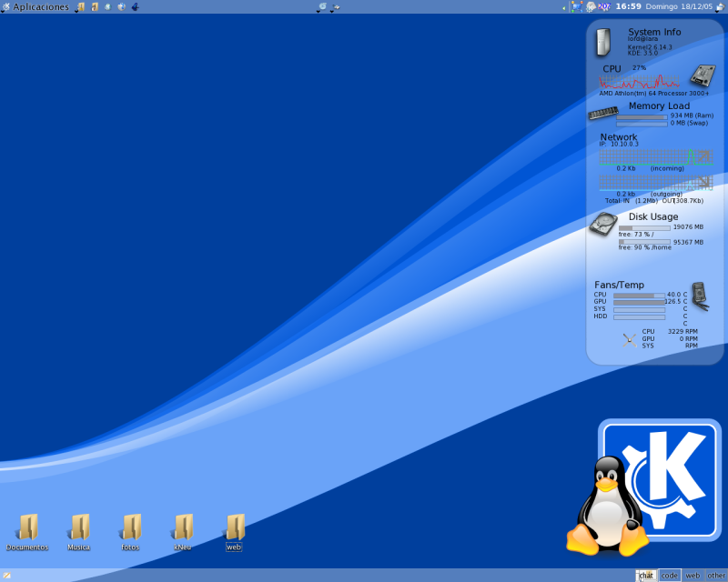Viewport: 728px width, 582px height.
Task: Open the second folder launcher in panel
Action: [95, 7]
